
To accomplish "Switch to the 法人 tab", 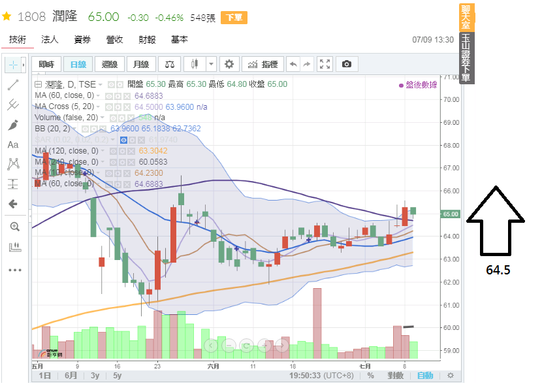I will (x=50, y=40).
